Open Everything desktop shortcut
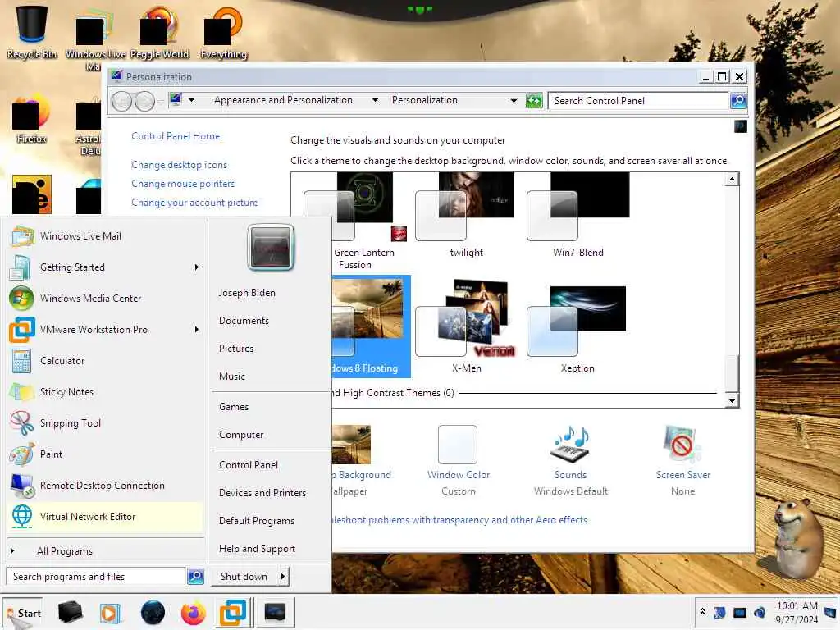 pos(223,32)
